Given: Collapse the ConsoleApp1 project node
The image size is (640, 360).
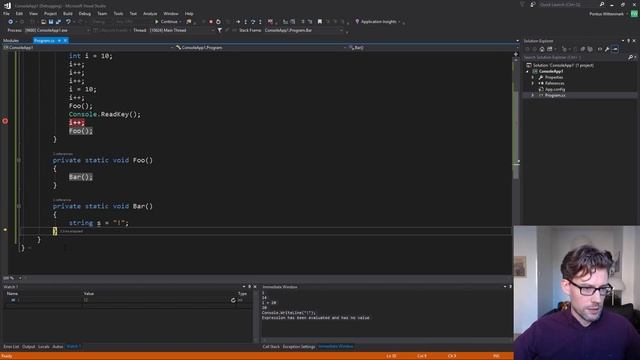Looking at the screenshot, I should 527,71.
